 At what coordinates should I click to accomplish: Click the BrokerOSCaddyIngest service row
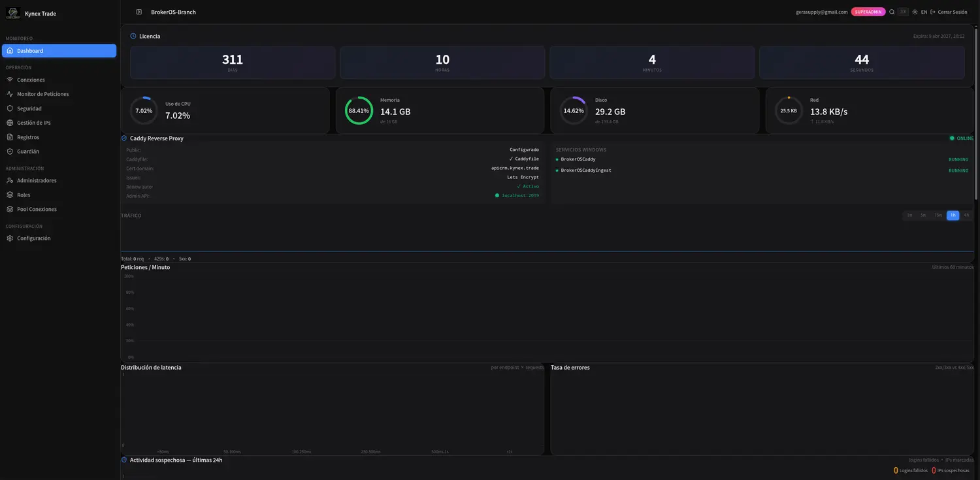(762, 170)
